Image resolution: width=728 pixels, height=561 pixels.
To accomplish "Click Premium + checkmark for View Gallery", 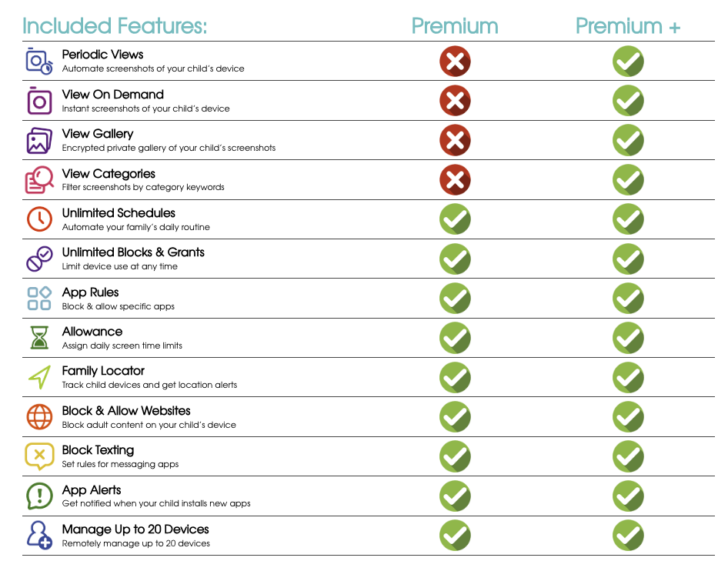I will coord(628,141).
